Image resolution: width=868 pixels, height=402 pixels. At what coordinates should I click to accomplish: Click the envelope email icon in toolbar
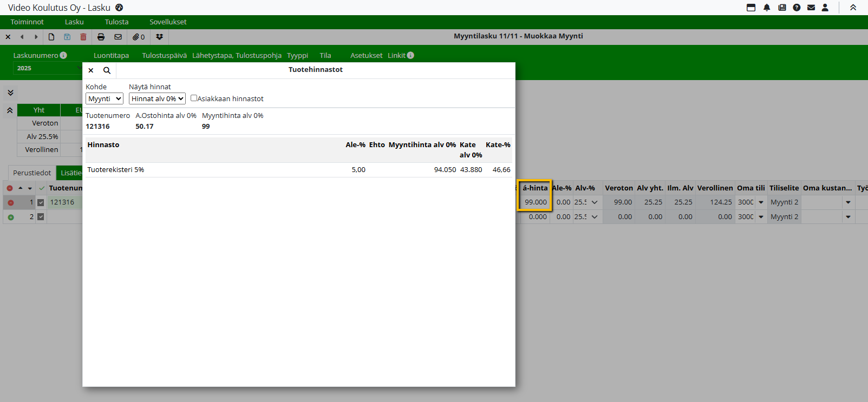118,37
